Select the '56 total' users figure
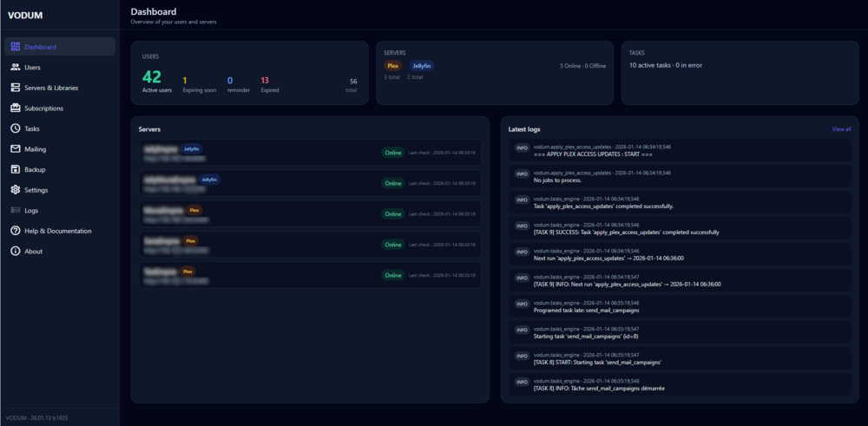The height and width of the screenshot is (426, 868). tap(352, 85)
